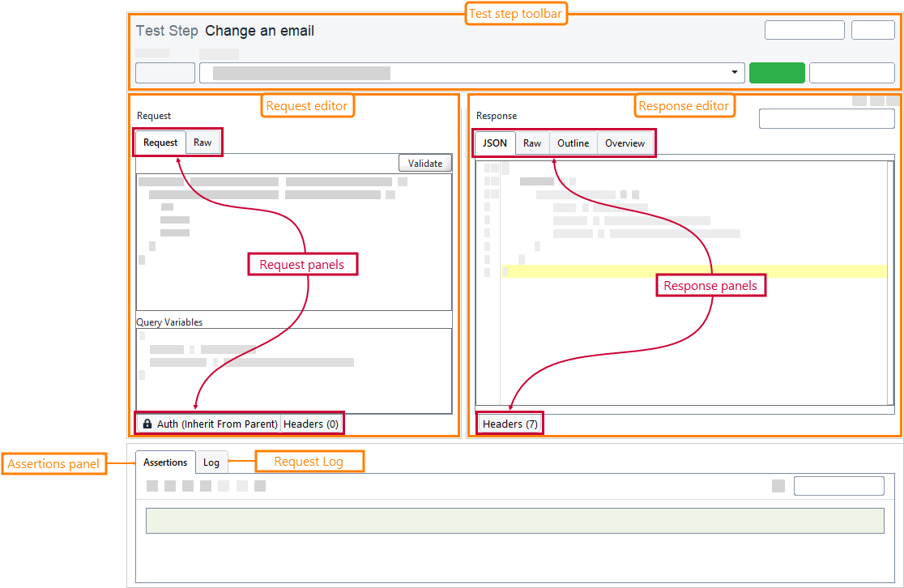Click the second icon in the Assertions toolbar

pos(168,486)
